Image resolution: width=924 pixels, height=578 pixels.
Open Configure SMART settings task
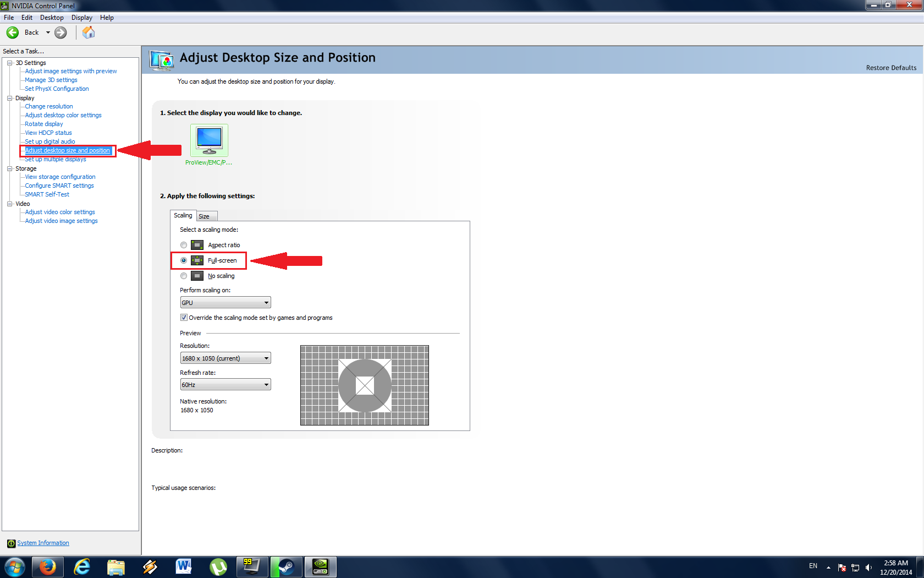(x=59, y=186)
